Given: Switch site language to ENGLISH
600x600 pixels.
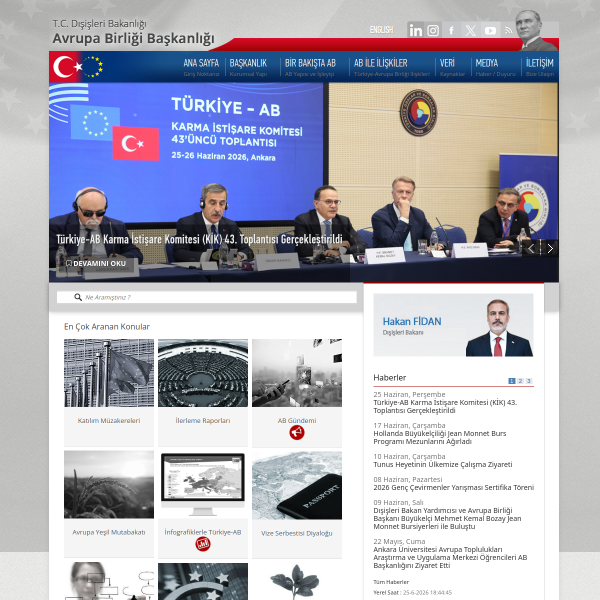Looking at the screenshot, I should pos(381,30).
